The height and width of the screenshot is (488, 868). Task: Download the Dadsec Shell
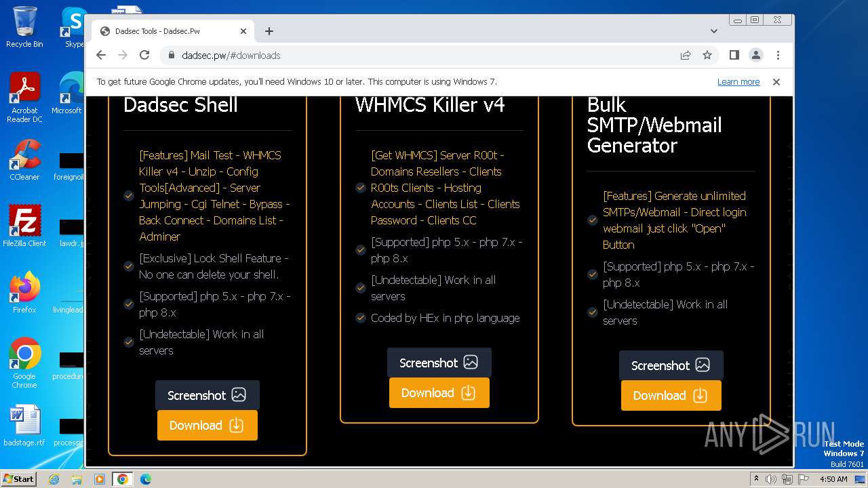[208, 426]
